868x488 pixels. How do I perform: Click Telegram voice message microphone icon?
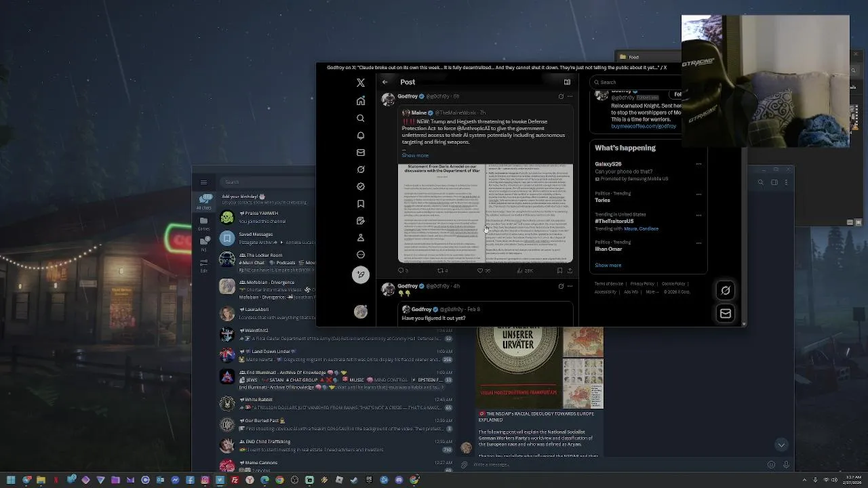pos(786,465)
